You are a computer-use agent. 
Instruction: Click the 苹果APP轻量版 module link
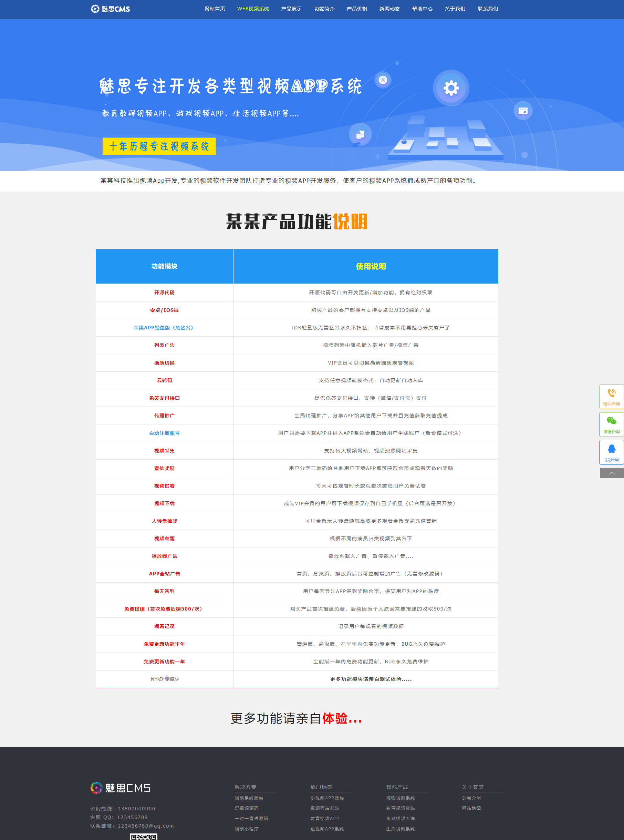pyautogui.click(x=164, y=328)
